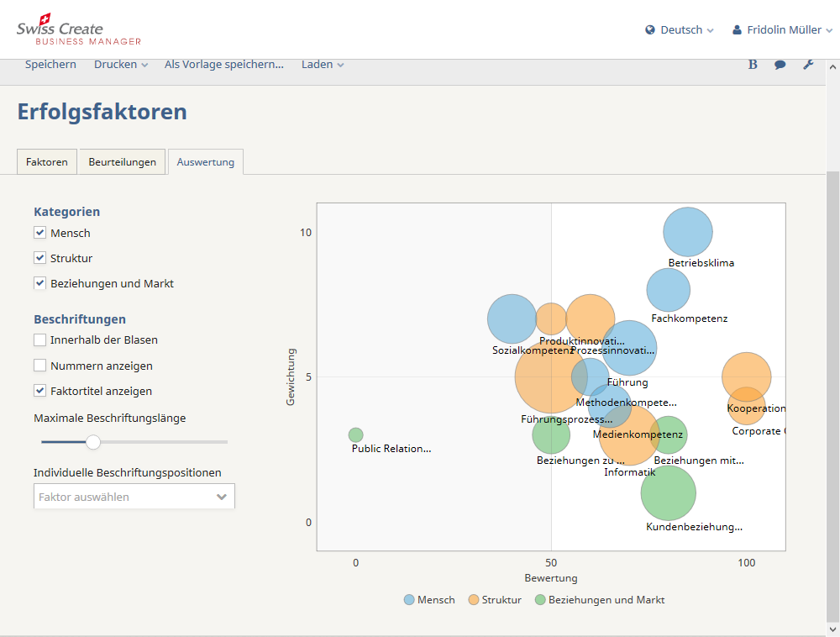Click the Swiss Create Business Manager logo
840x637 pixels.
(79, 29)
